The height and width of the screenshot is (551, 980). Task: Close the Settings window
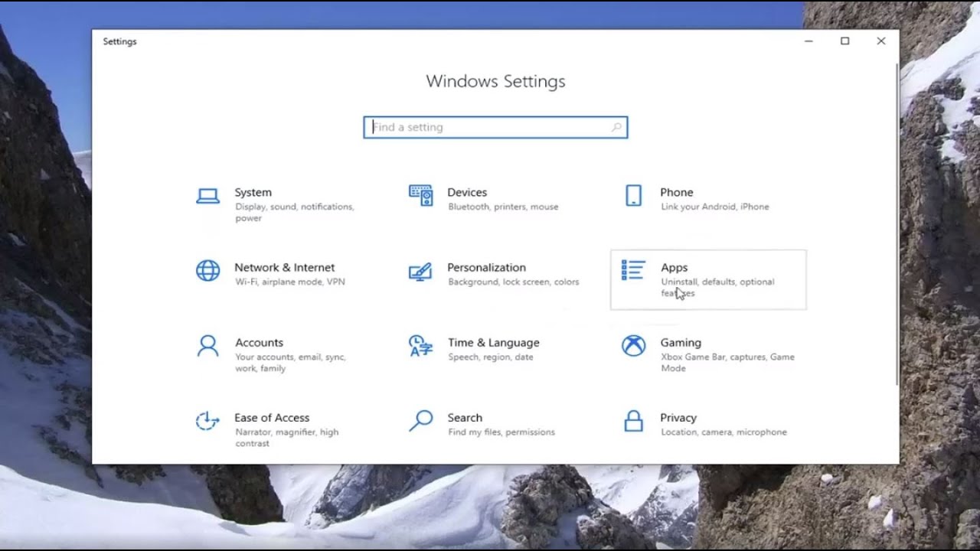pos(881,41)
